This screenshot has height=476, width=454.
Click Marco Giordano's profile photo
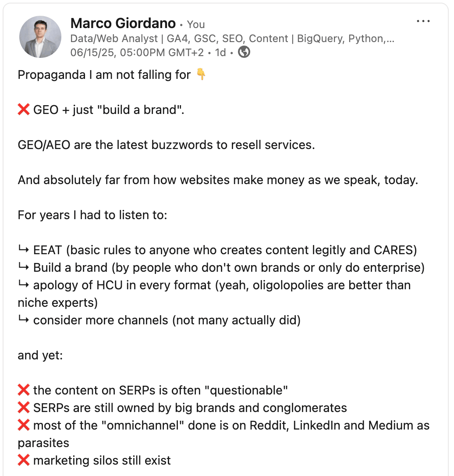pyautogui.click(x=40, y=37)
